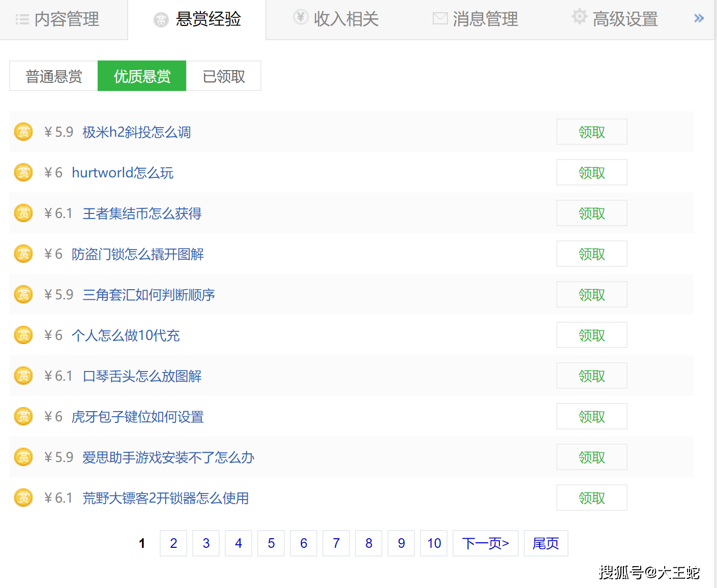Viewport: 717px width, 588px height.
Task: Click reward coin icon for 王者集结币怎么获得
Action: tap(23, 213)
